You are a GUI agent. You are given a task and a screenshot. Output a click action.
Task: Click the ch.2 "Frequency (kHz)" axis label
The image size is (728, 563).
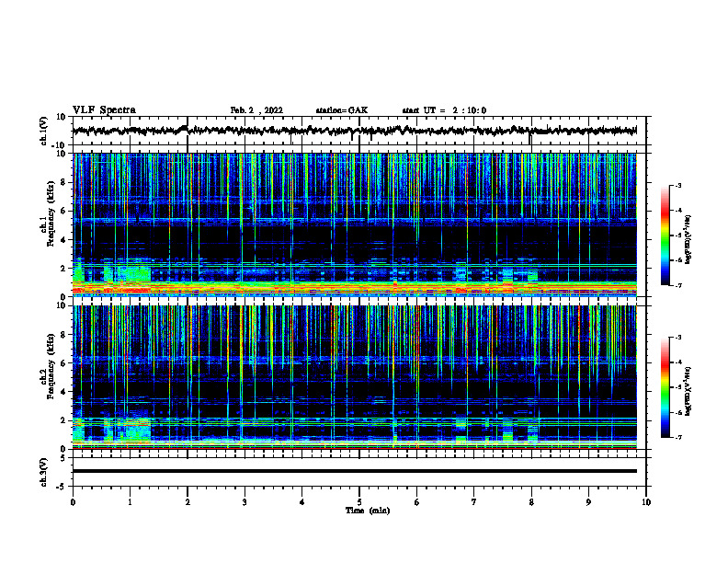click(x=51, y=366)
